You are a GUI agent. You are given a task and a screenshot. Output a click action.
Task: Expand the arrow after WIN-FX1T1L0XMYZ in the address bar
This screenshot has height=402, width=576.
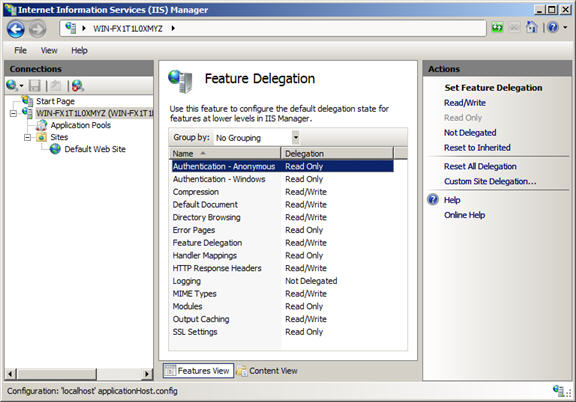click(173, 28)
